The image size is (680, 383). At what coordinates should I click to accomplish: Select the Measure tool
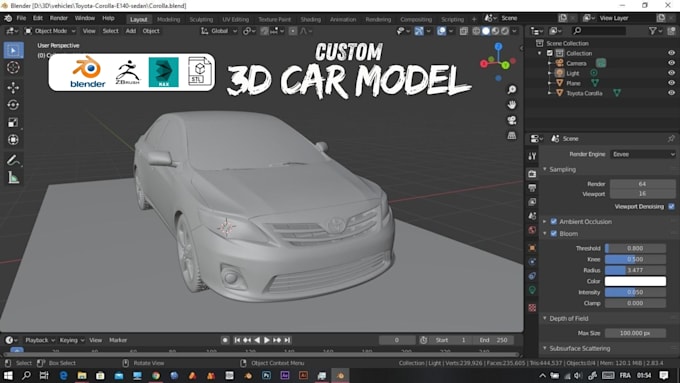(x=13, y=177)
